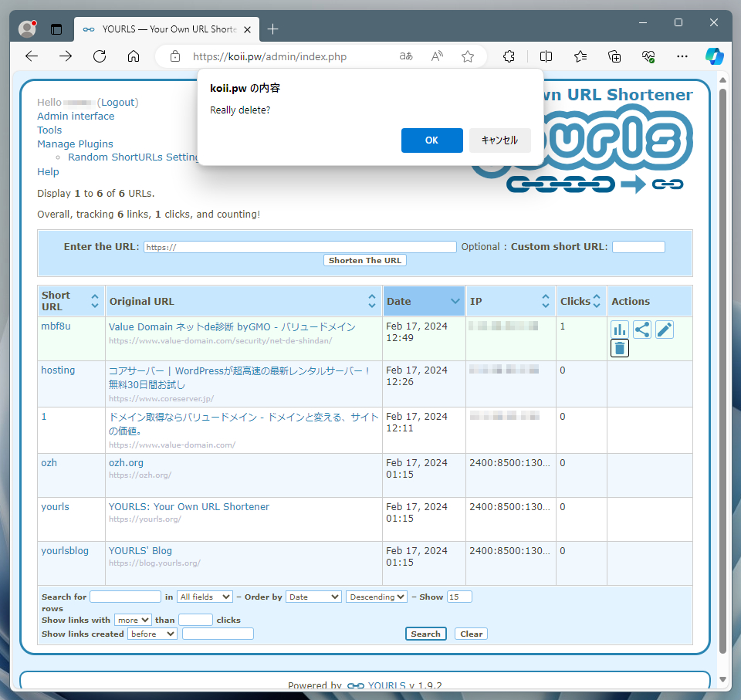741x700 pixels.
Task: Open Manage Plugins page
Action: (x=75, y=144)
